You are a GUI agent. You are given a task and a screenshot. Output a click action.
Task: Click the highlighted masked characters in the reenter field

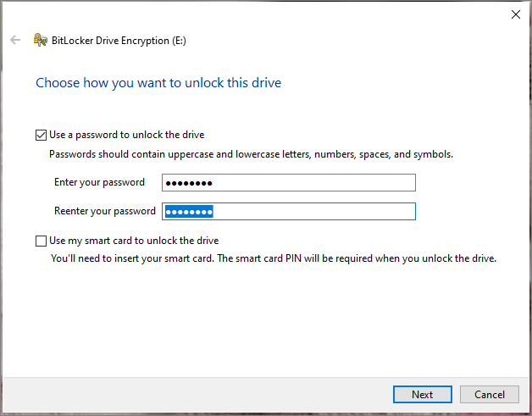pos(189,212)
